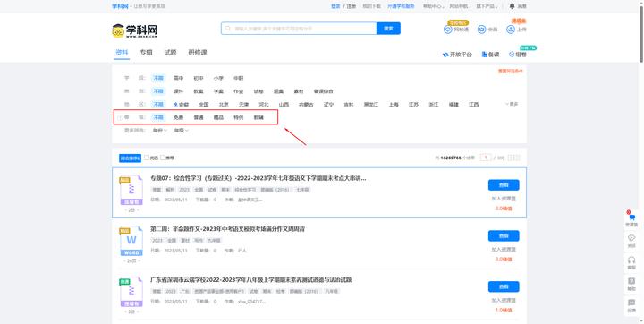Click the diamond tag icon in the sidebar
644x324 pixels.
pyautogui.click(x=631, y=238)
